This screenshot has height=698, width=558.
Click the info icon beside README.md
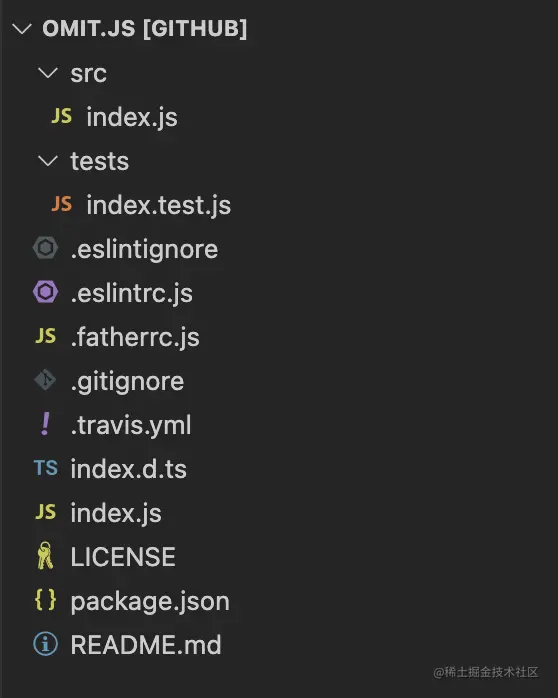(45, 644)
